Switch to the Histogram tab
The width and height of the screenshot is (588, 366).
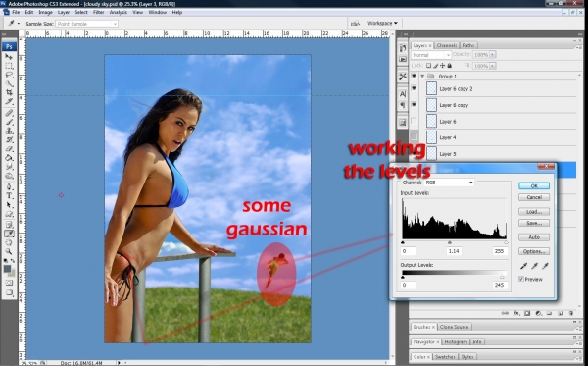456,342
